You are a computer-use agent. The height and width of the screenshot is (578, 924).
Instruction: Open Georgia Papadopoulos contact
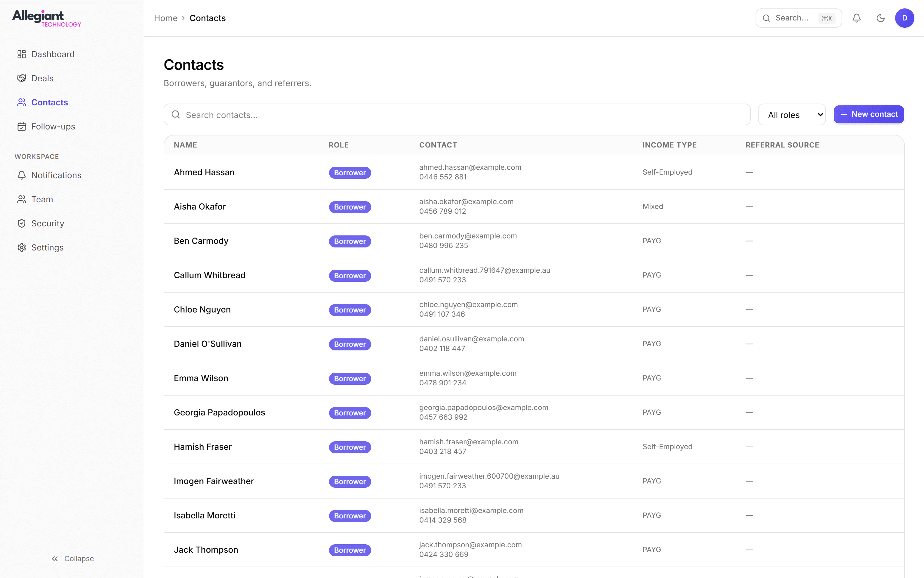pyautogui.click(x=219, y=412)
